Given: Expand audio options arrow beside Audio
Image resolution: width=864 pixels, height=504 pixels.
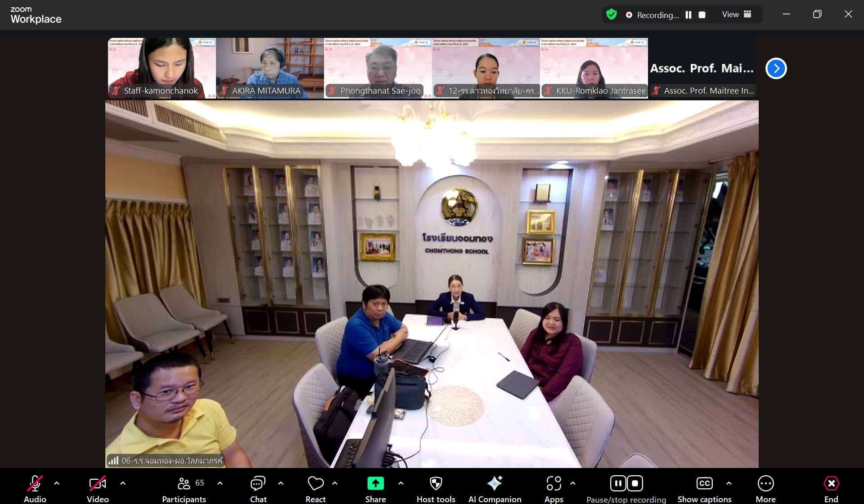Looking at the screenshot, I should pos(57,483).
